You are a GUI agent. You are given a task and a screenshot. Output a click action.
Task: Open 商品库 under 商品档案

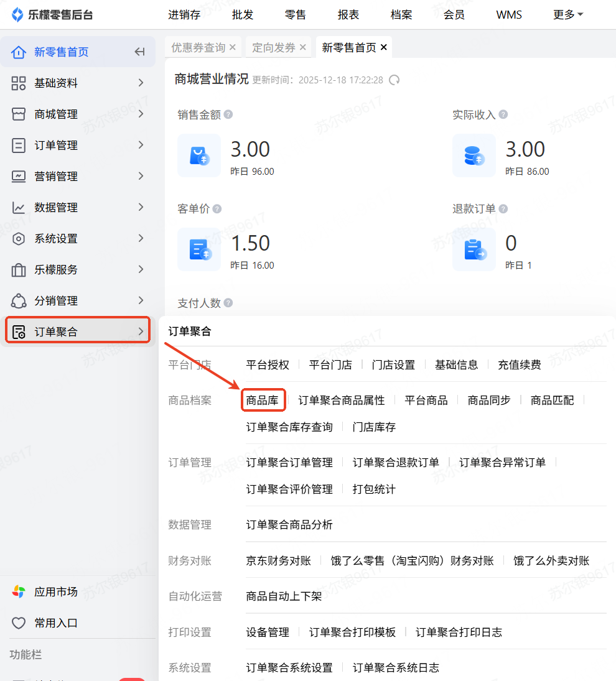263,400
